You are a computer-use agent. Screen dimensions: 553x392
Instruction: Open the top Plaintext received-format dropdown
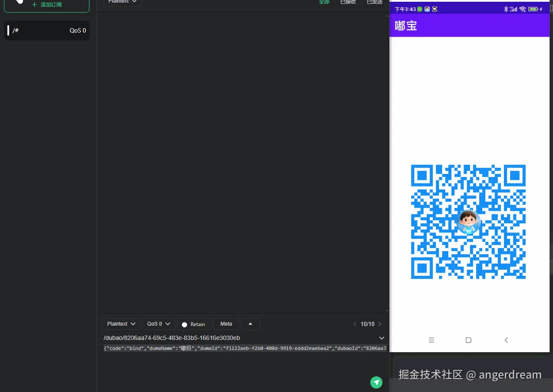[122, 2]
